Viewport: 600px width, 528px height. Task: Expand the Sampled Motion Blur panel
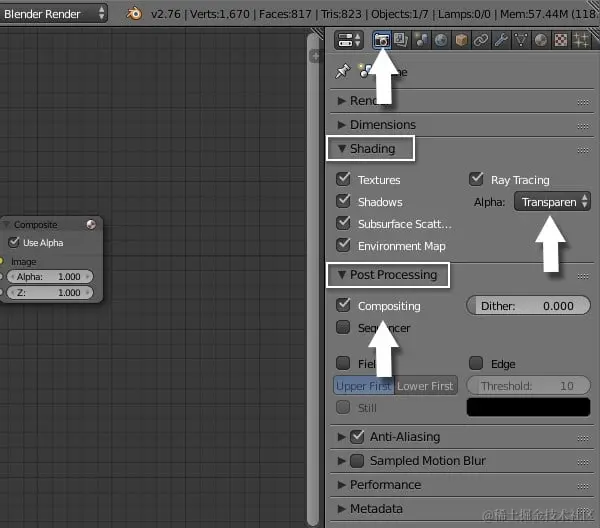tap(341, 461)
